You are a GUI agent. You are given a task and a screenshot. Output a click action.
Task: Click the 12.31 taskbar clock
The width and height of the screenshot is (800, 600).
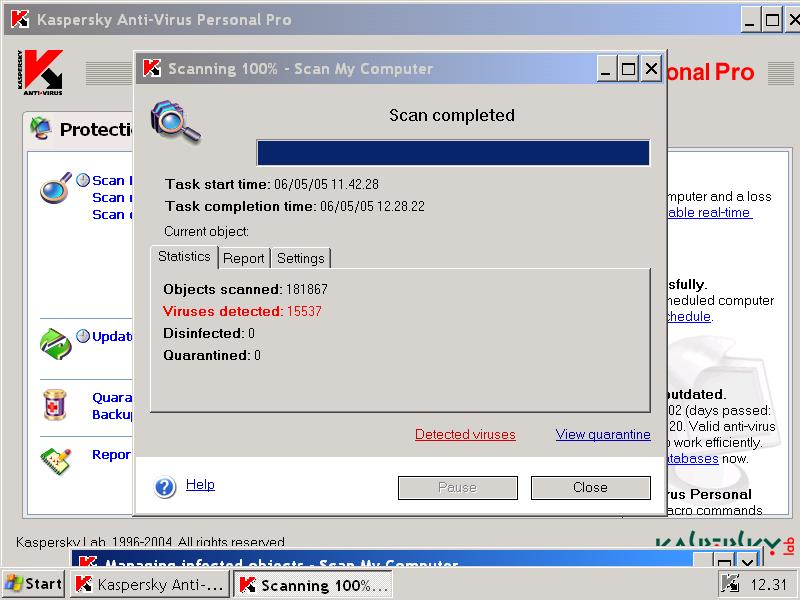[x=768, y=584]
